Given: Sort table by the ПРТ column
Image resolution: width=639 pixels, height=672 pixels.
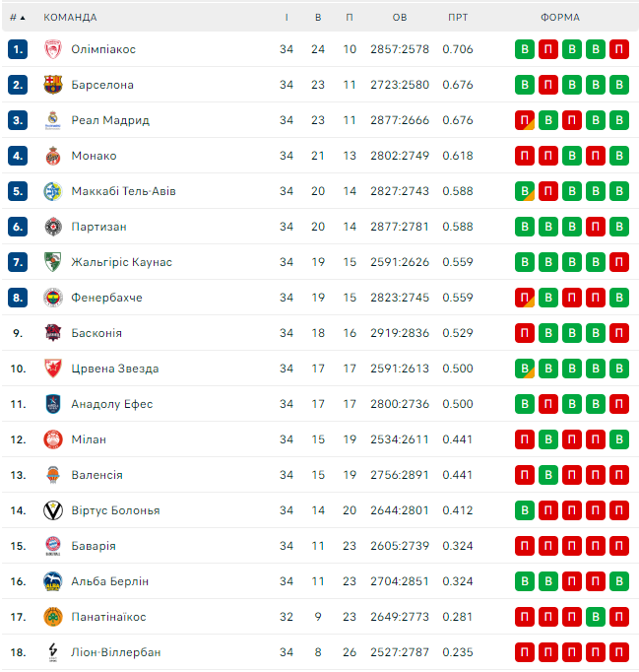Looking at the screenshot, I should [457, 18].
